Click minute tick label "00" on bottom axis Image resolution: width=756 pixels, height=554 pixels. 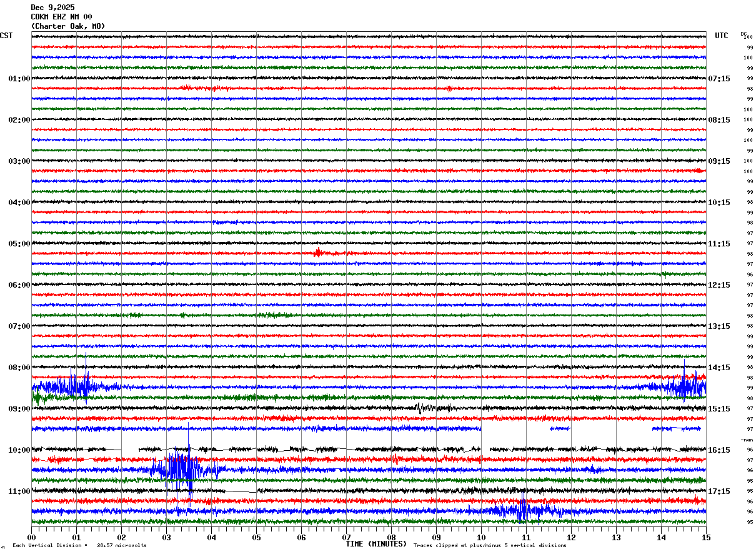point(31,537)
